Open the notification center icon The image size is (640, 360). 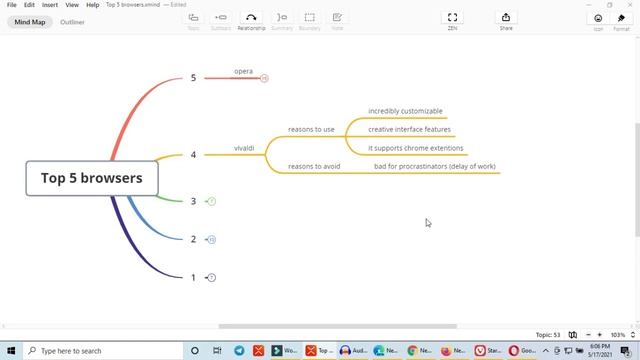[x=625, y=351]
